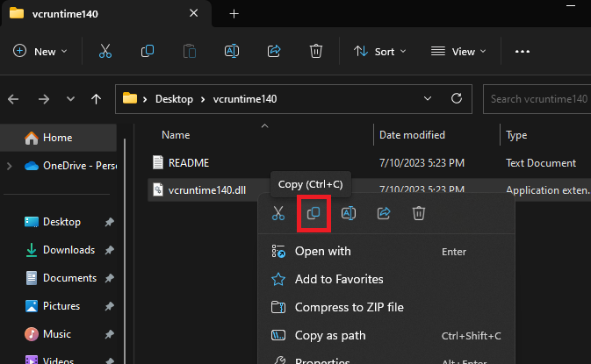Image resolution: width=591 pixels, height=364 pixels.
Task: Open the Sort dropdown menu
Action: (x=380, y=52)
